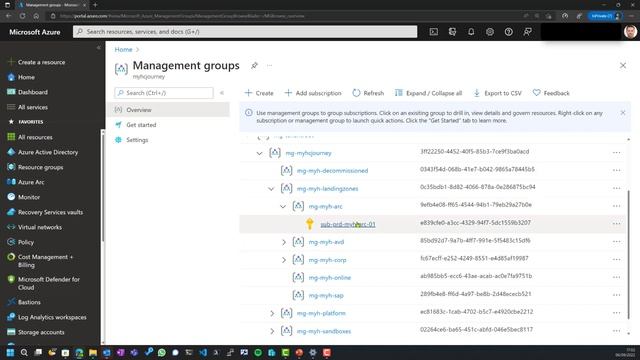Expand mg-myh-sandboxes group
640x360 pixels.
click(272, 331)
